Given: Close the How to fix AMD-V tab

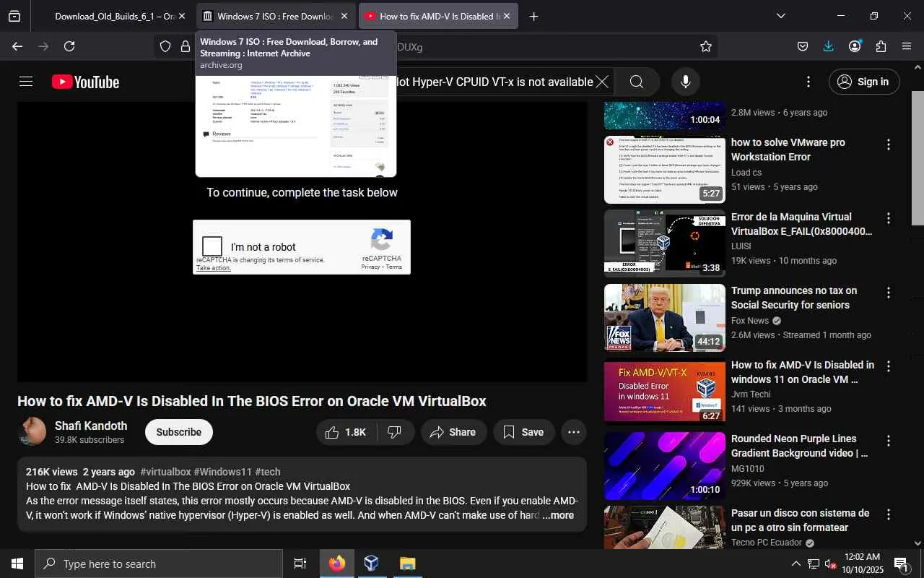Looking at the screenshot, I should click(507, 16).
